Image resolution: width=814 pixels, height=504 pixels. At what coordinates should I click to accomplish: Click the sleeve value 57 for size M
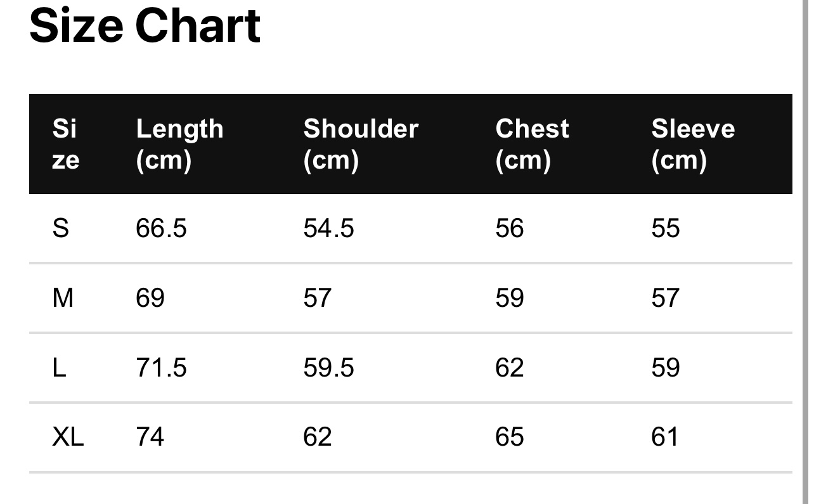pos(665,297)
